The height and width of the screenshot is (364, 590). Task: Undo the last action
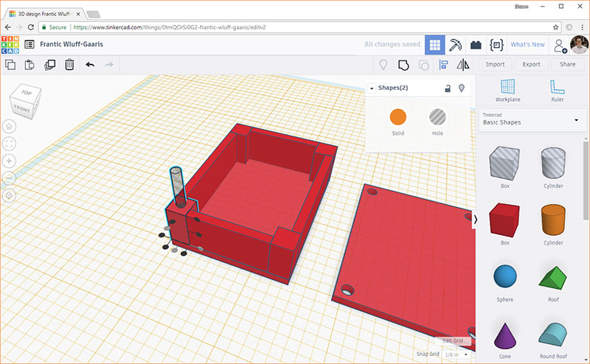coord(90,65)
